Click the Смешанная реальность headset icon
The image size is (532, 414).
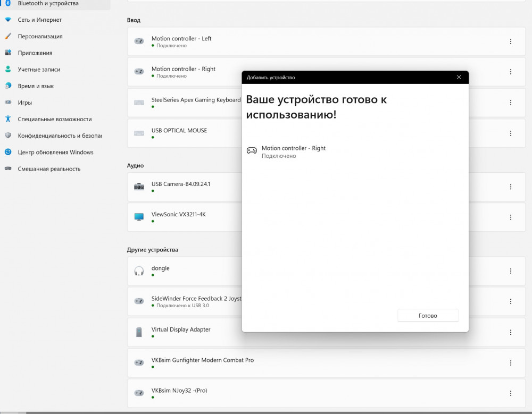[8, 168]
